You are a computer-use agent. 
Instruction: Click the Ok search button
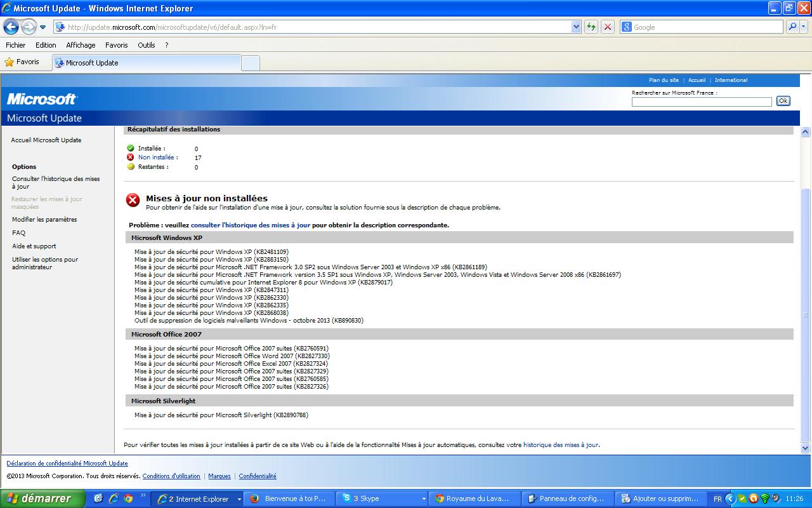(783, 101)
